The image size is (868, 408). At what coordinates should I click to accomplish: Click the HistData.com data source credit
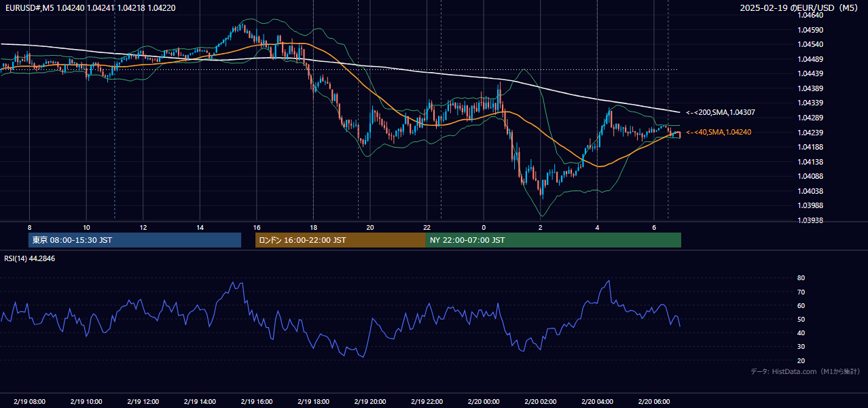(805, 371)
